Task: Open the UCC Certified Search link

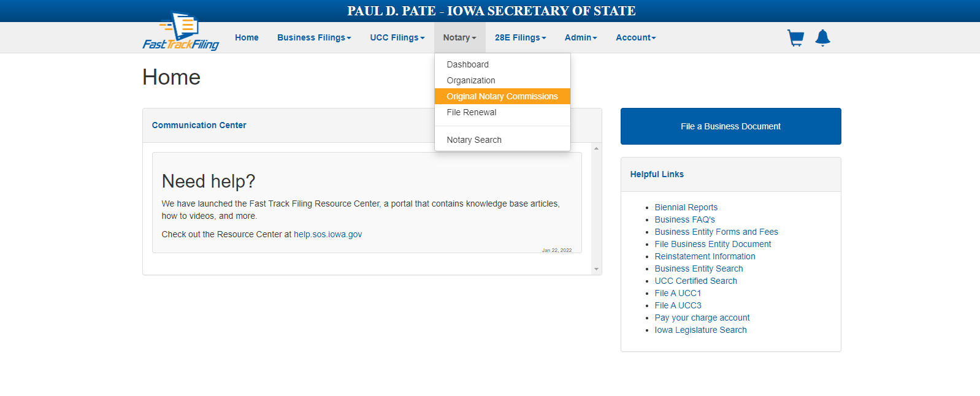Action: pyautogui.click(x=695, y=281)
